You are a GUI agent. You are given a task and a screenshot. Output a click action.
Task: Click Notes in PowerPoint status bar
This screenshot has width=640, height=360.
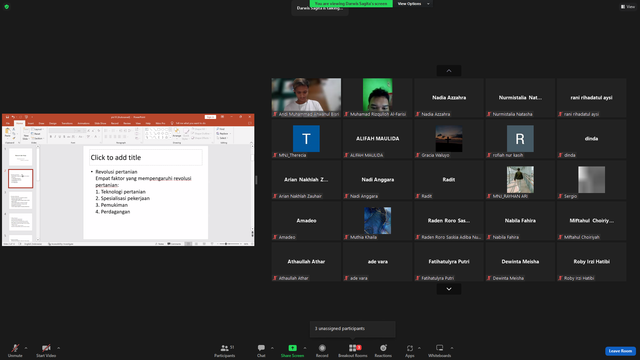[x=160, y=244]
